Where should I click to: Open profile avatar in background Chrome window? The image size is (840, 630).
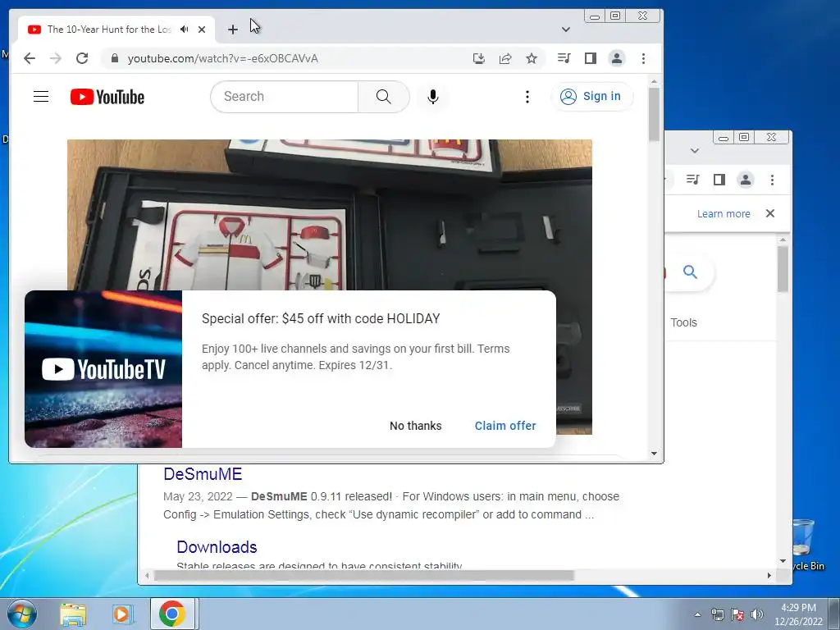click(x=745, y=180)
